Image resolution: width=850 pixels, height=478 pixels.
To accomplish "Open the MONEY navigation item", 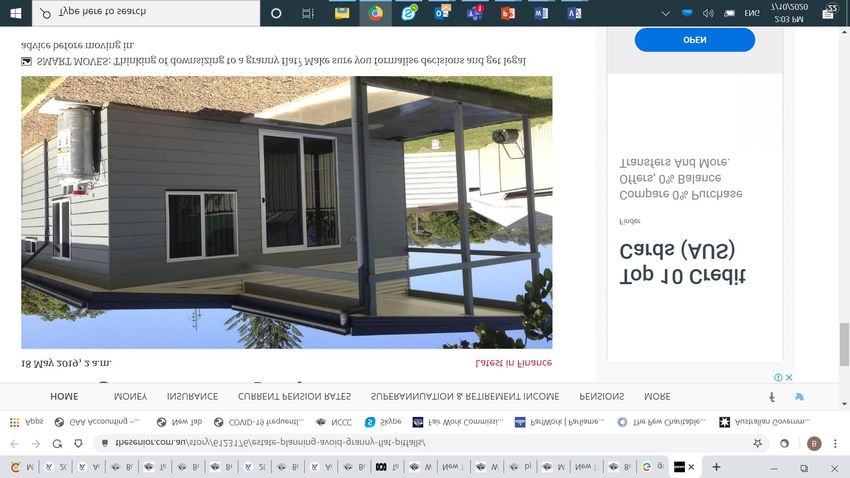I will coord(130,397).
